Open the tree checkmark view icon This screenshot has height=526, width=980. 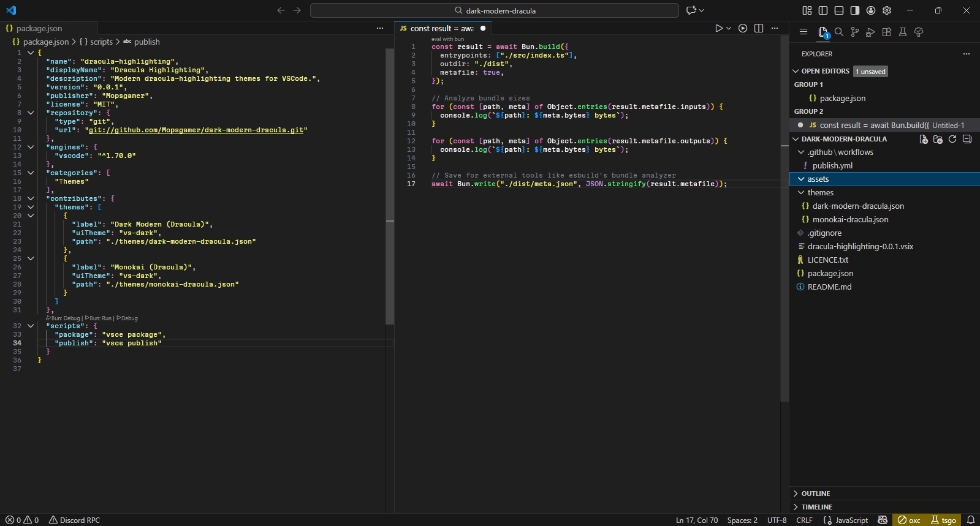point(919,32)
